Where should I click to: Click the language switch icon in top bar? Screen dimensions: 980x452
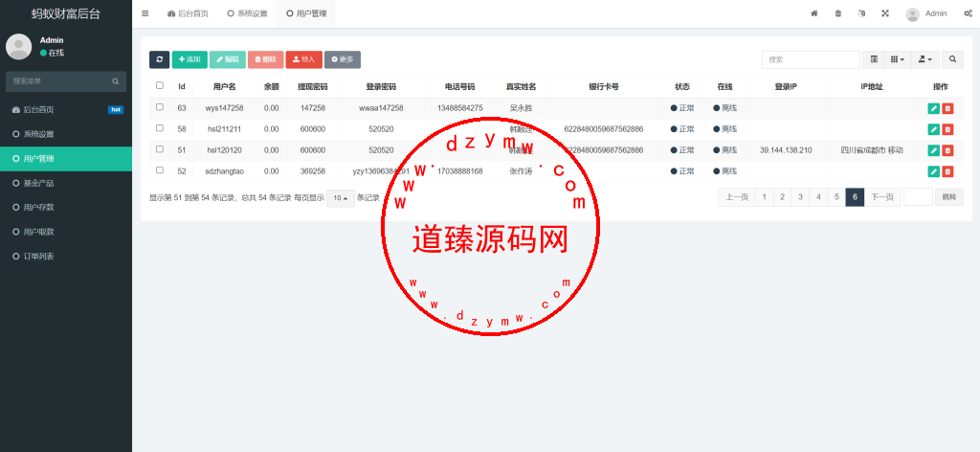(x=862, y=13)
